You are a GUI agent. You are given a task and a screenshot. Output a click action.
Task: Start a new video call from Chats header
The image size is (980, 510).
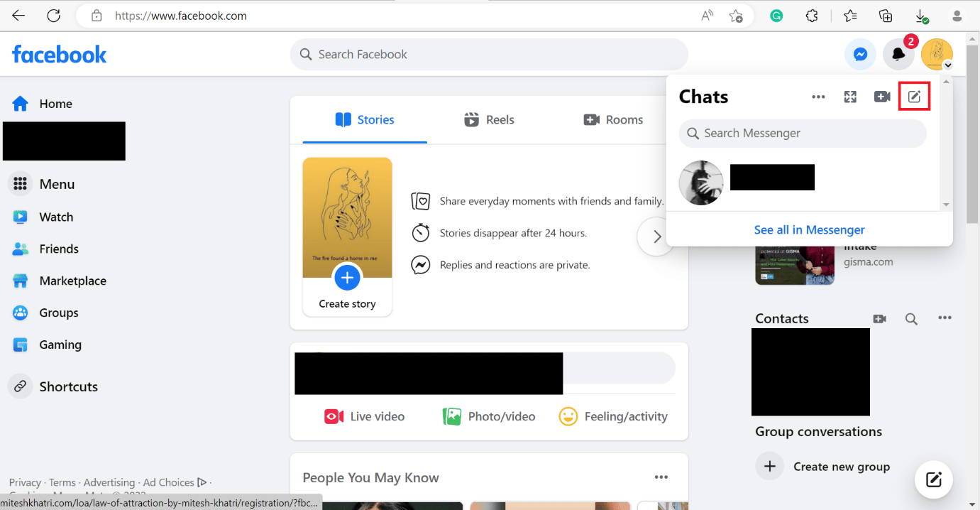882,96
